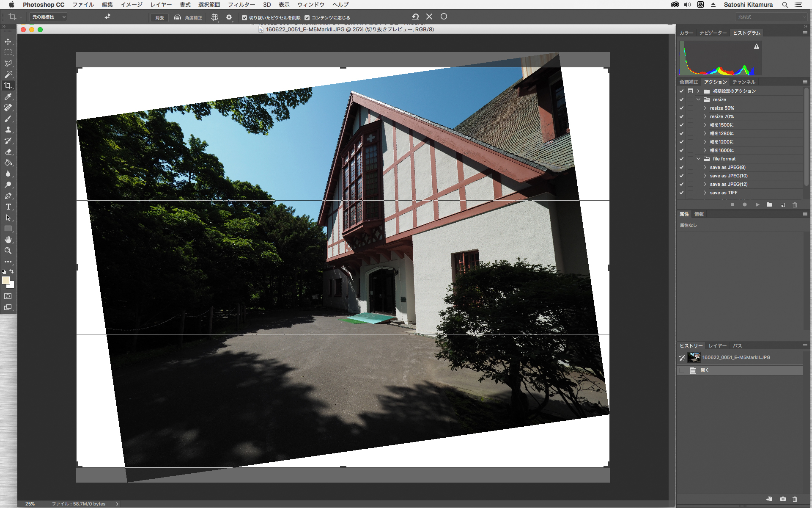Toggle checkmark for resize 50% action

681,108
